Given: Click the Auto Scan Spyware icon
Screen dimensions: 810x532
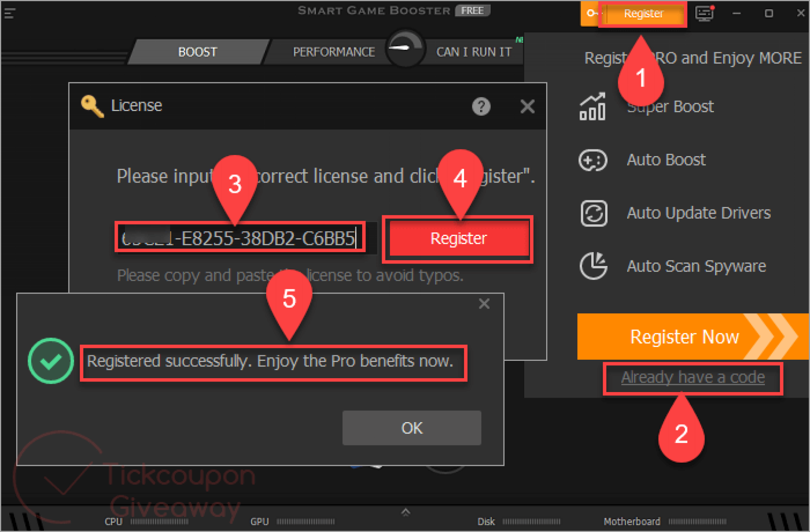Looking at the screenshot, I should (593, 266).
